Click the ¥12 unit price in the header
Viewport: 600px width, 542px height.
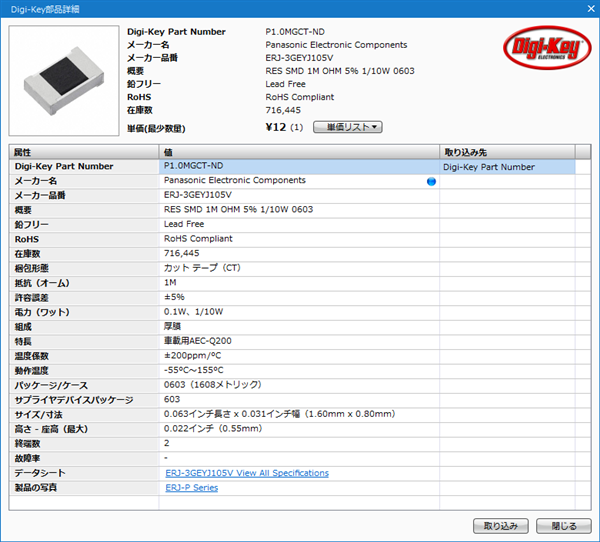(x=276, y=127)
